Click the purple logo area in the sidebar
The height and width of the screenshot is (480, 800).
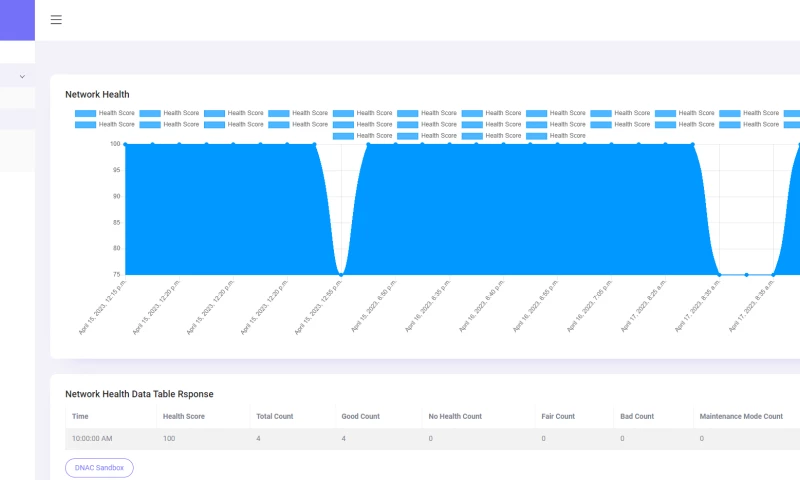tap(17, 20)
